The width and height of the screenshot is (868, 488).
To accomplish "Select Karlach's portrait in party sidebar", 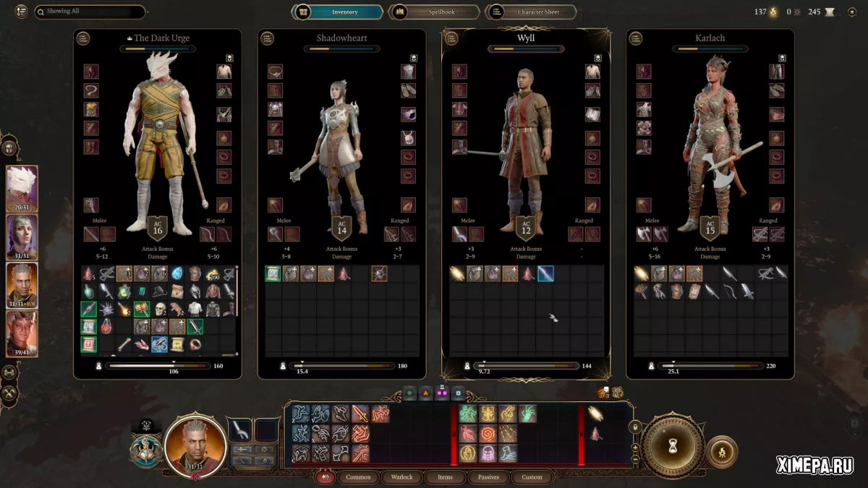I will 22,333.
